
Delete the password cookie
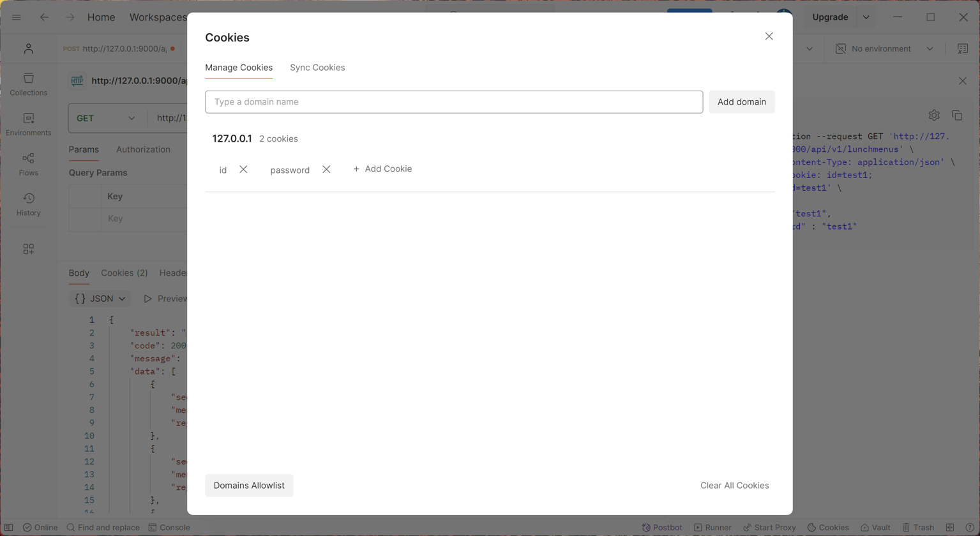tap(326, 169)
